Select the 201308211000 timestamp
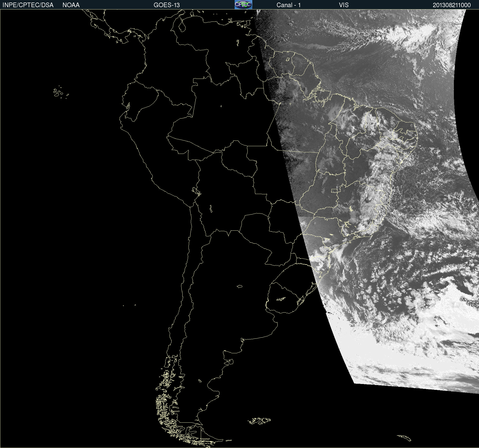 pyautogui.click(x=452, y=5)
